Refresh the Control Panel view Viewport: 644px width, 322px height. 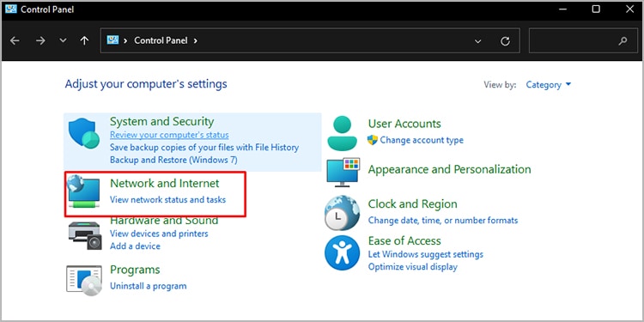pyautogui.click(x=505, y=41)
